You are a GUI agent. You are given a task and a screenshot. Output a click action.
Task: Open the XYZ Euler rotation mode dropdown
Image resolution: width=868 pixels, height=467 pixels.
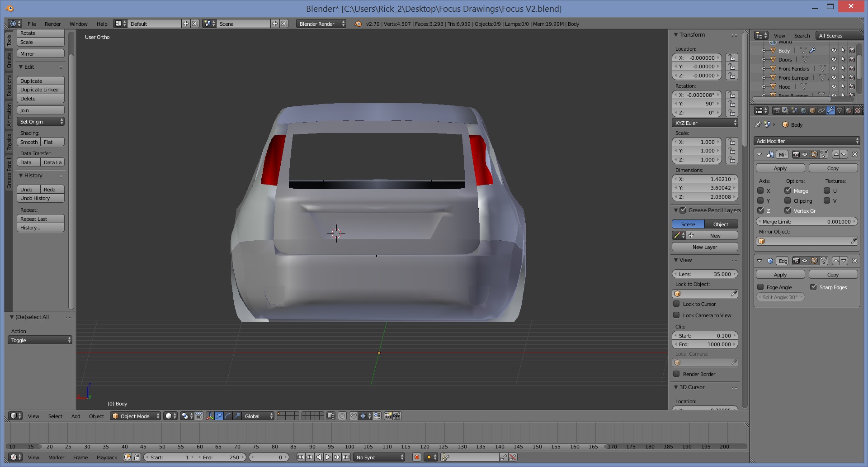tap(705, 123)
